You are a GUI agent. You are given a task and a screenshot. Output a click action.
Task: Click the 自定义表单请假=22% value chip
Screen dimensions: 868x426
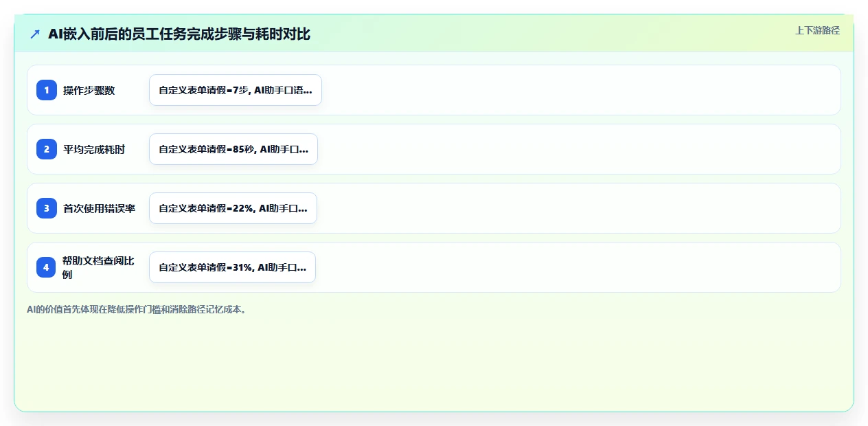(233, 208)
